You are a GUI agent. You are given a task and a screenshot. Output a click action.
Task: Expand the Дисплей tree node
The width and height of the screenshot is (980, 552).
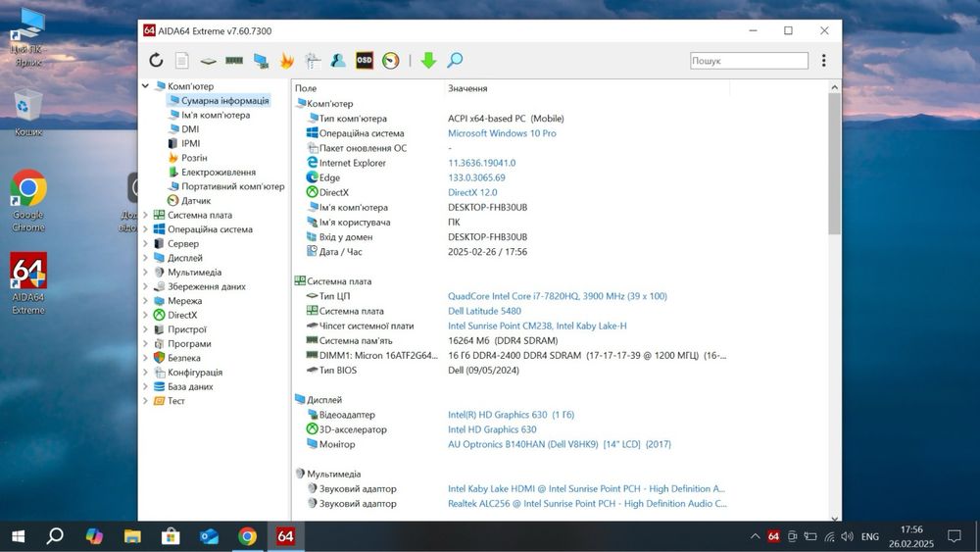tap(145, 258)
